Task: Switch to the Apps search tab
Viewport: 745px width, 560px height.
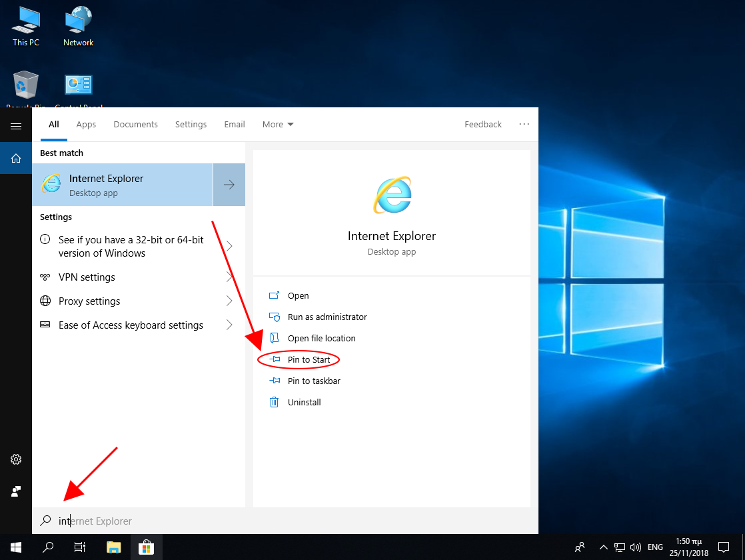Action: (86, 125)
